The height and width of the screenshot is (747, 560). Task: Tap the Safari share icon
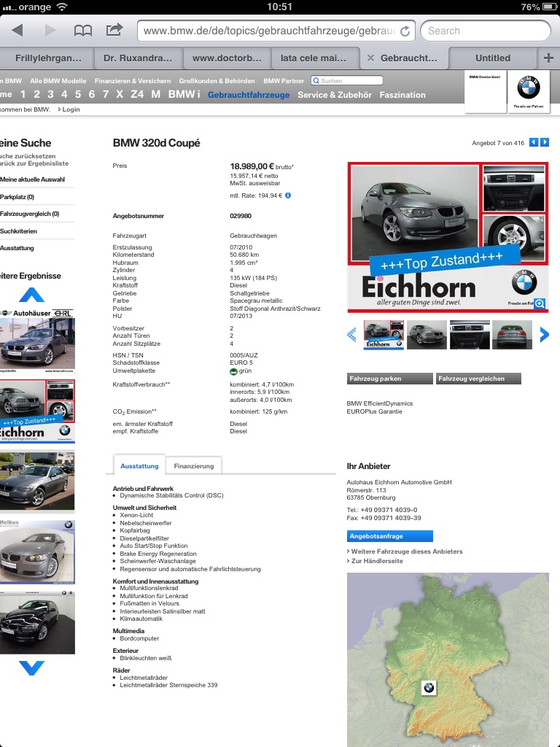tap(114, 31)
